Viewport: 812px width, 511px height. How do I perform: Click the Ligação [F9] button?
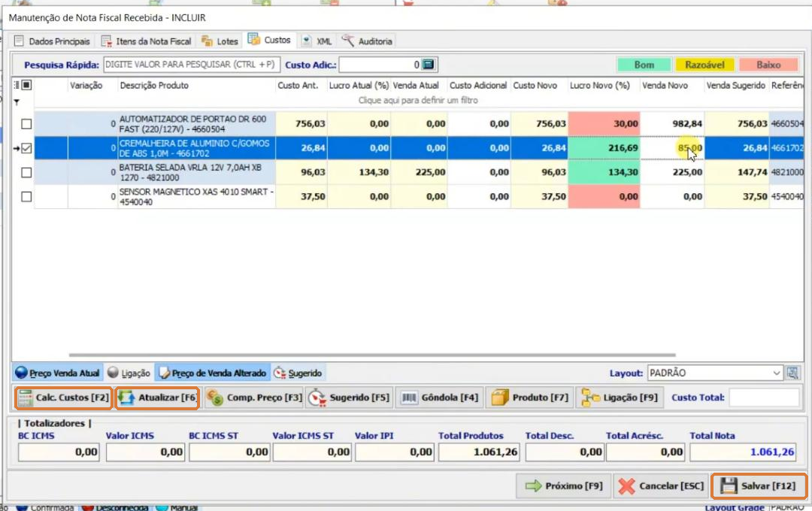tap(620, 398)
